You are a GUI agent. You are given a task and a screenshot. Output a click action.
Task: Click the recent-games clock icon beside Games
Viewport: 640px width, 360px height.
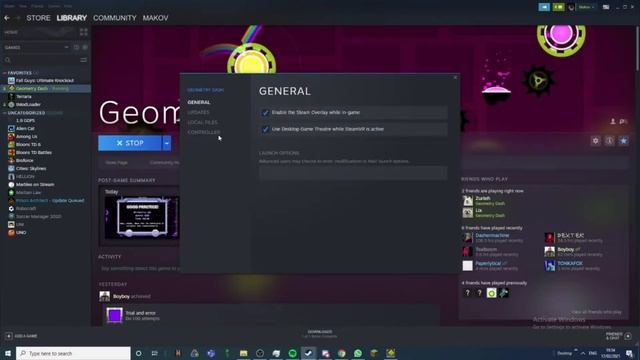coord(76,47)
